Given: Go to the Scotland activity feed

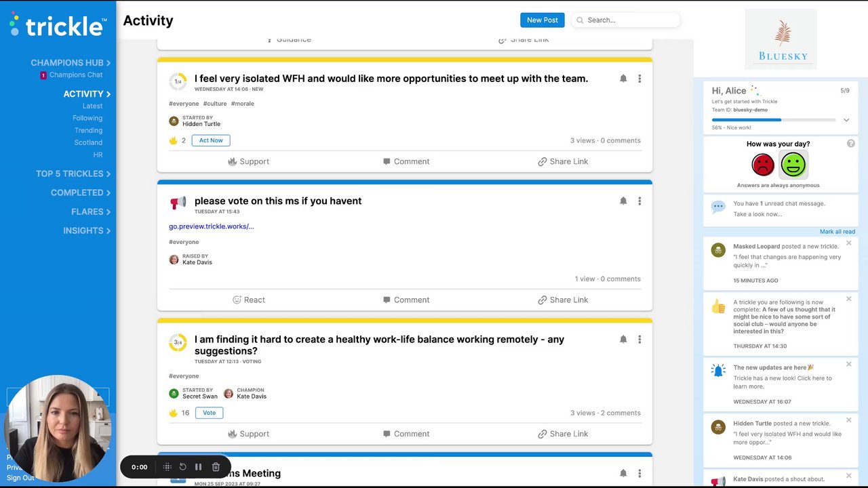Looking at the screenshot, I should coord(88,143).
